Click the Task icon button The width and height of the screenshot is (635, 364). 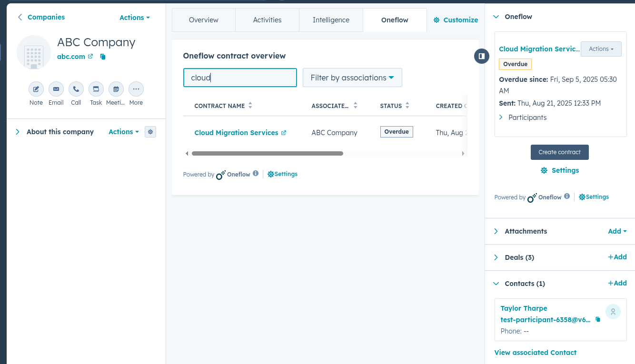tap(96, 89)
